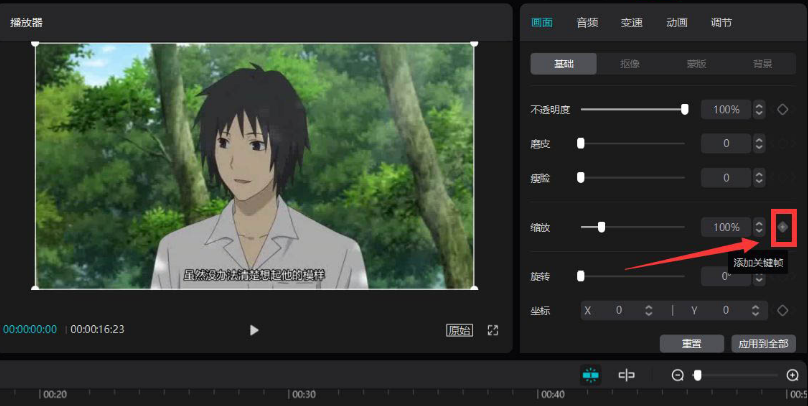The width and height of the screenshot is (808, 406).
Task: Click the 不透明度 stepper arrows
Action: [x=759, y=109]
